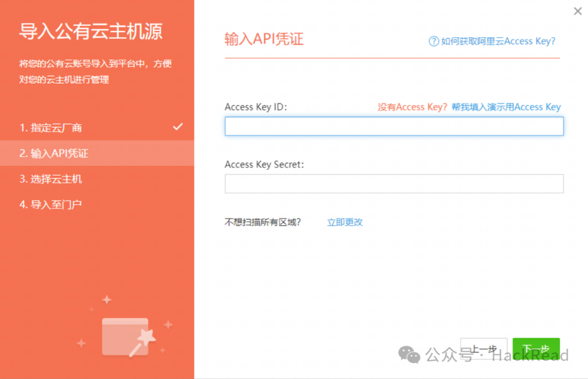Click the 没有Access Key? prompt text

coord(412,107)
